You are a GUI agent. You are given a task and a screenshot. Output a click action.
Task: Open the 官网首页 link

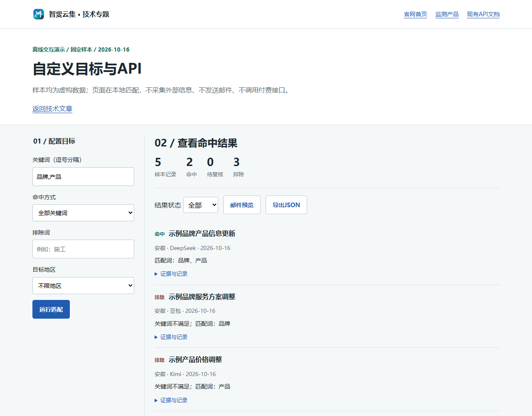point(415,14)
